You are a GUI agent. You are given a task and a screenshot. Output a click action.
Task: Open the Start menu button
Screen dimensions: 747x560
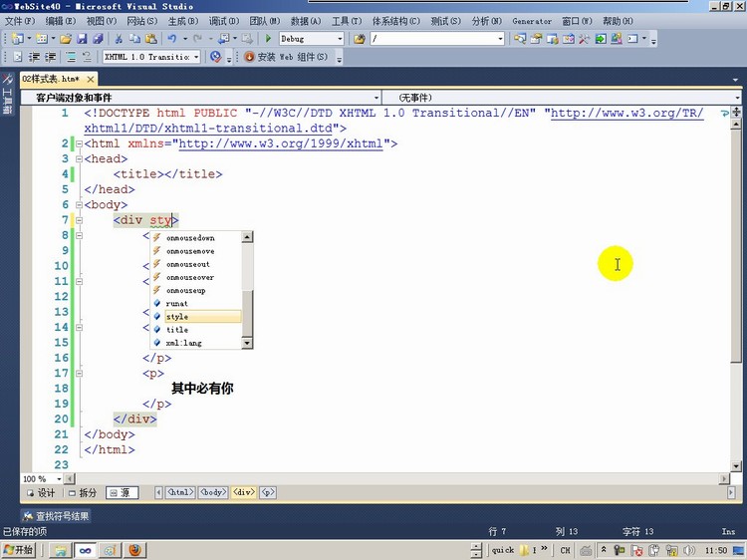19,550
